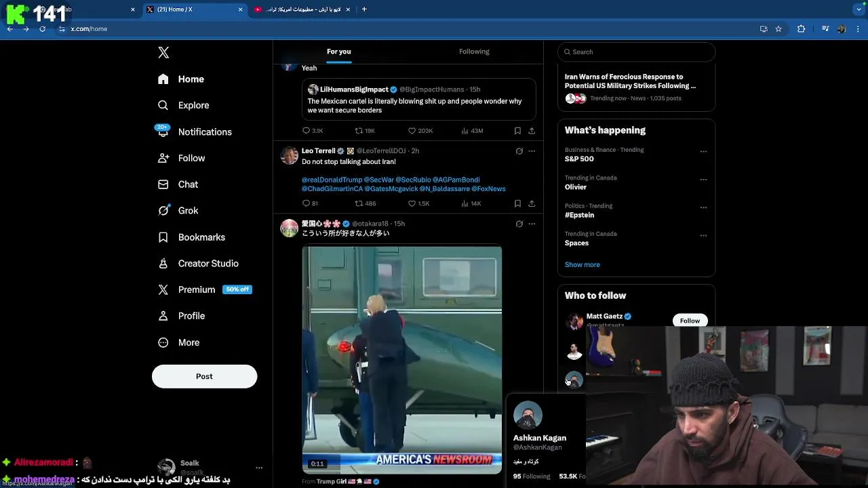Bookmark Leo Terrell's Iran post
This screenshot has width=868, height=488.
click(517, 203)
